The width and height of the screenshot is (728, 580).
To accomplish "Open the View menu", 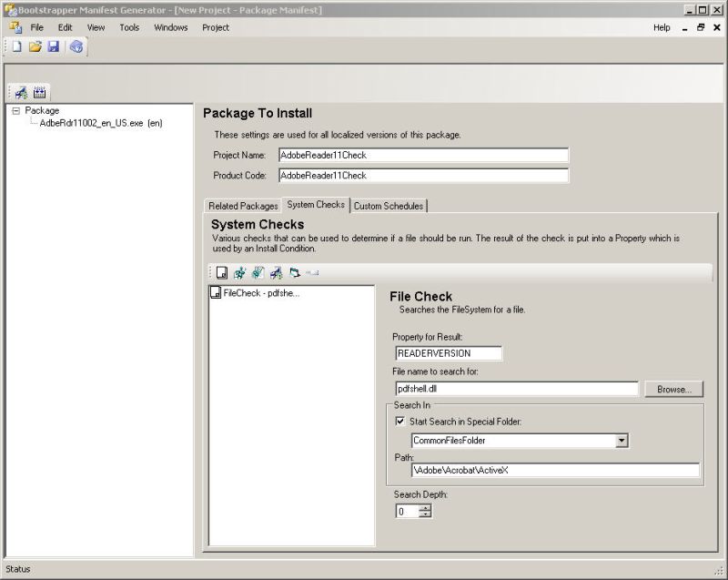I will [96, 27].
